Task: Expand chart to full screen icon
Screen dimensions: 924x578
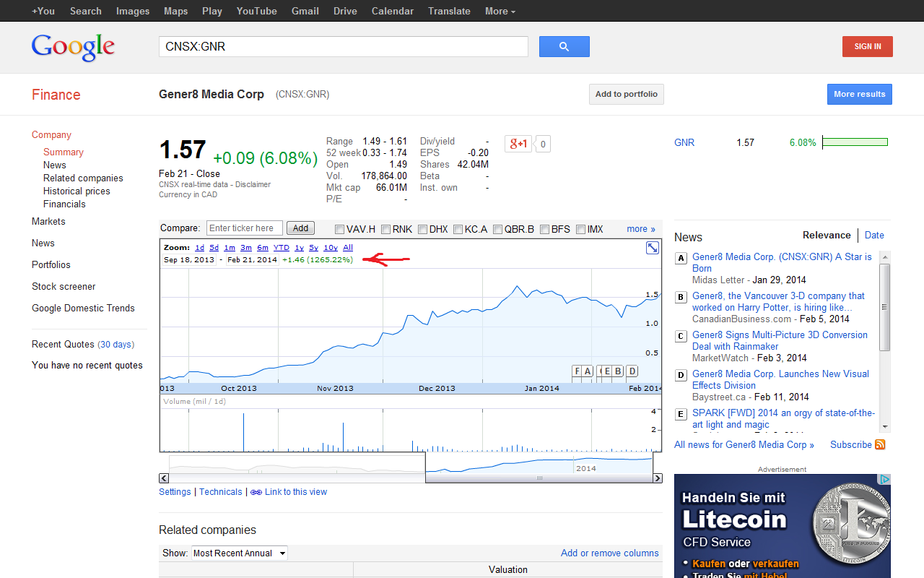Action: tap(653, 248)
